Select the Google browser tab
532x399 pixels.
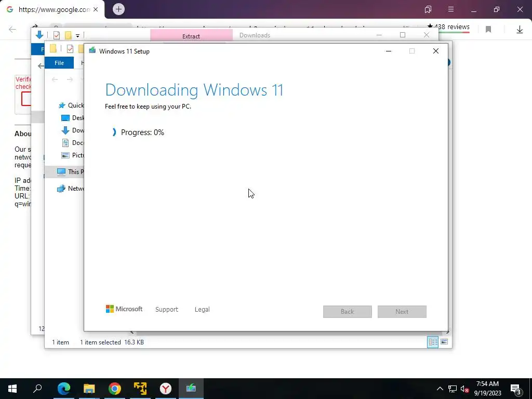click(52, 9)
